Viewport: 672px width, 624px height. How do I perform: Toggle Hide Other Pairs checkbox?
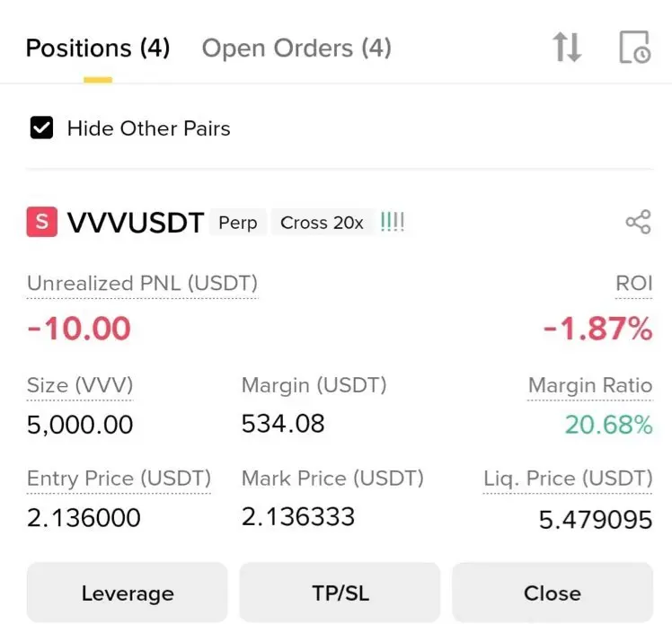pyautogui.click(x=42, y=128)
